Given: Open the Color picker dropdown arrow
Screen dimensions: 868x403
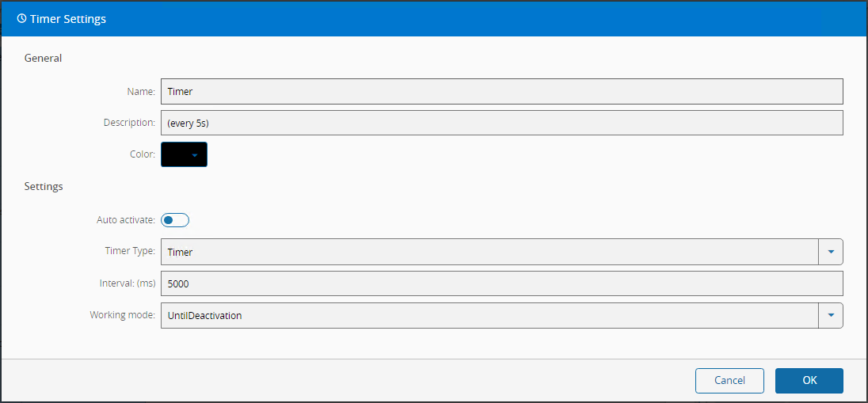Looking at the screenshot, I should click(195, 155).
